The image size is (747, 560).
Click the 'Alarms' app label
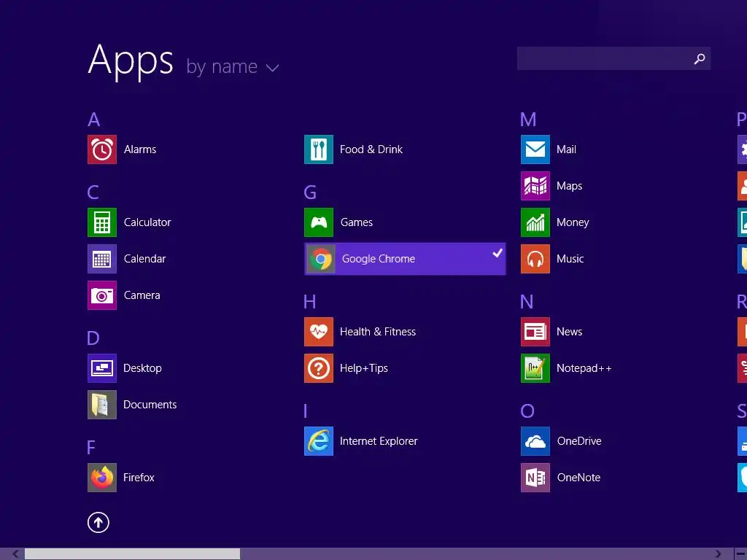tap(140, 149)
